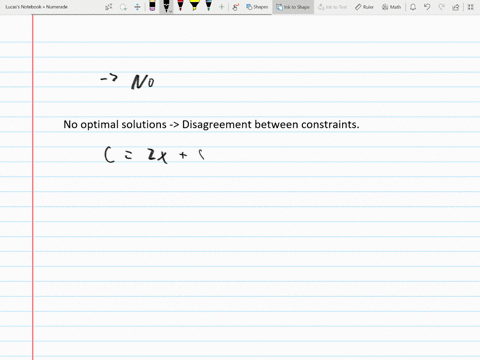Switch to the red pen
The image size is (480, 360).
pyautogui.click(x=180, y=6)
